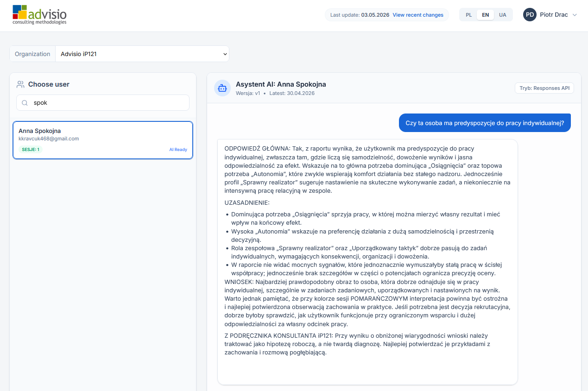Click the Last update date pill

point(387,15)
